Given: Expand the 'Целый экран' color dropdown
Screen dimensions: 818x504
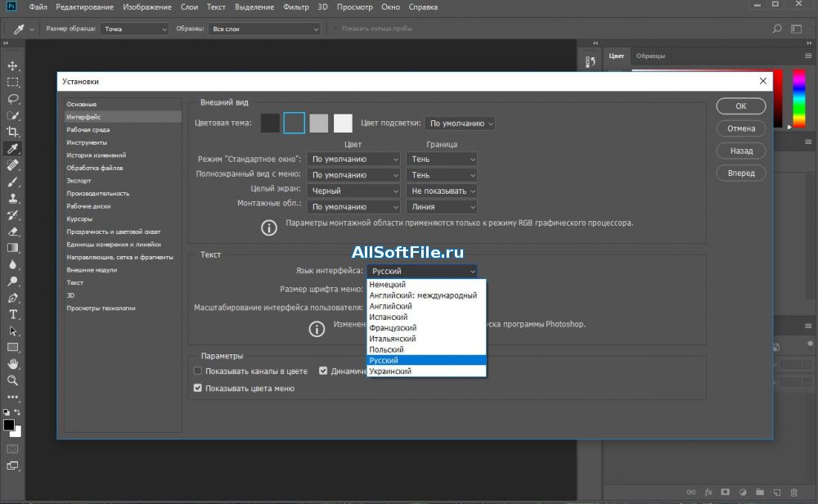Looking at the screenshot, I should [355, 191].
